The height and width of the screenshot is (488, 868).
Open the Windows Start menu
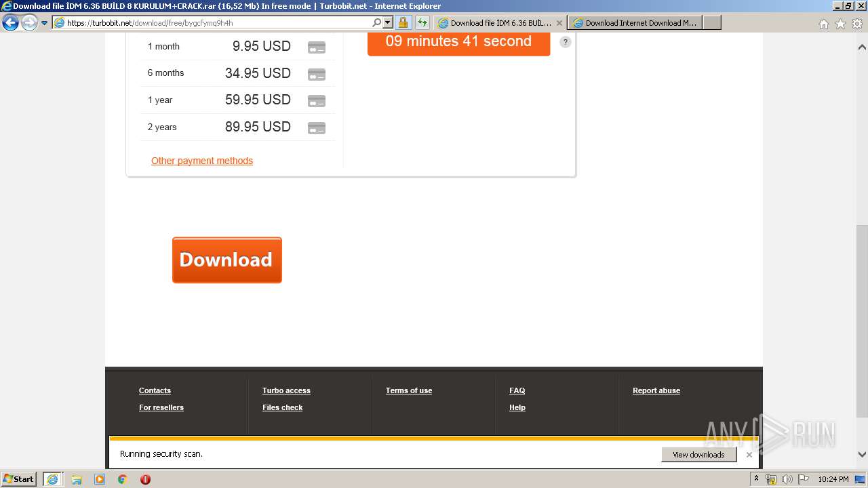click(x=19, y=479)
